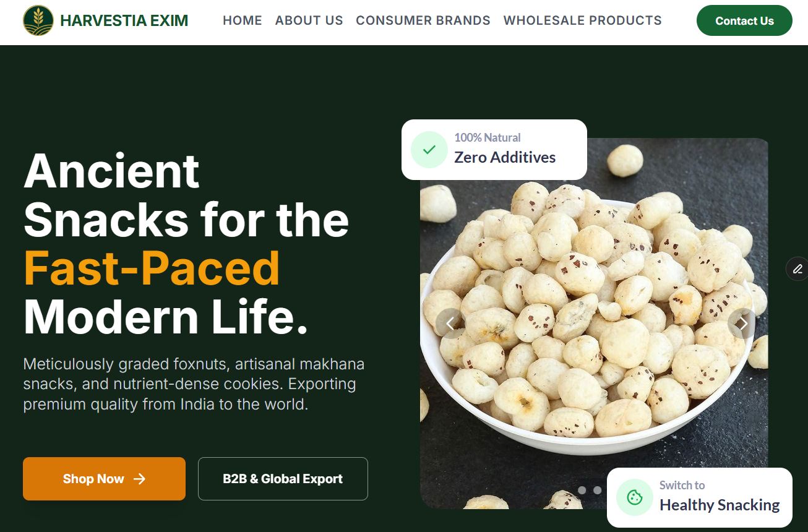Viewport: 808px width, 532px height.
Task: Click the HARVESTIA EXIM brand name text
Action: point(124,20)
